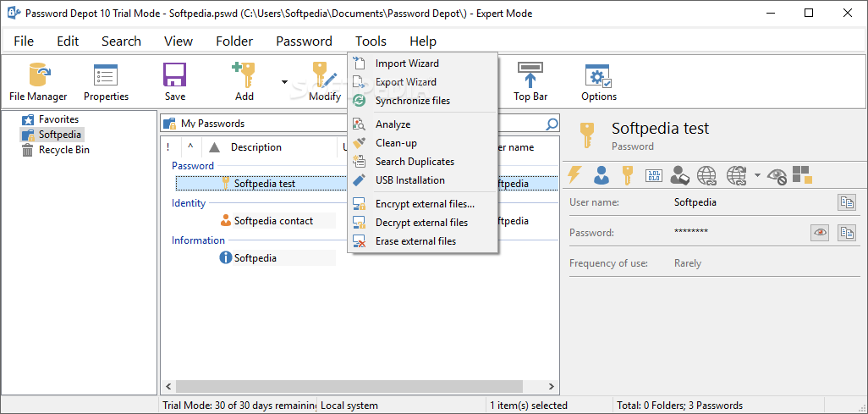
Task: Select the Softpedia test password row
Action: pos(367,184)
